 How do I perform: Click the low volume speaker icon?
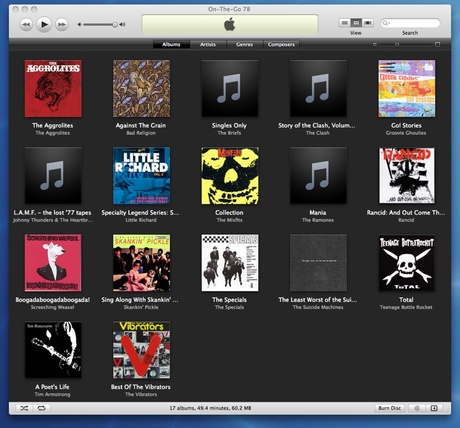[79, 24]
